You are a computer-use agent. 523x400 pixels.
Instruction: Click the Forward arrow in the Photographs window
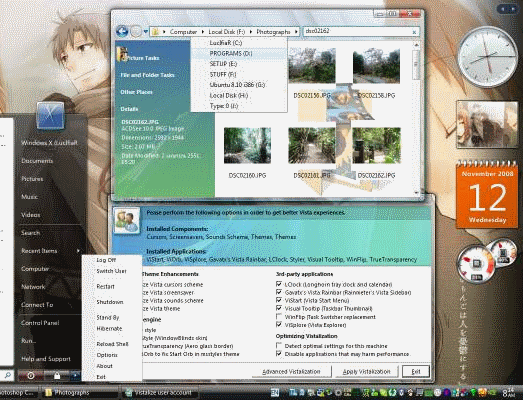pyautogui.click(x=136, y=32)
